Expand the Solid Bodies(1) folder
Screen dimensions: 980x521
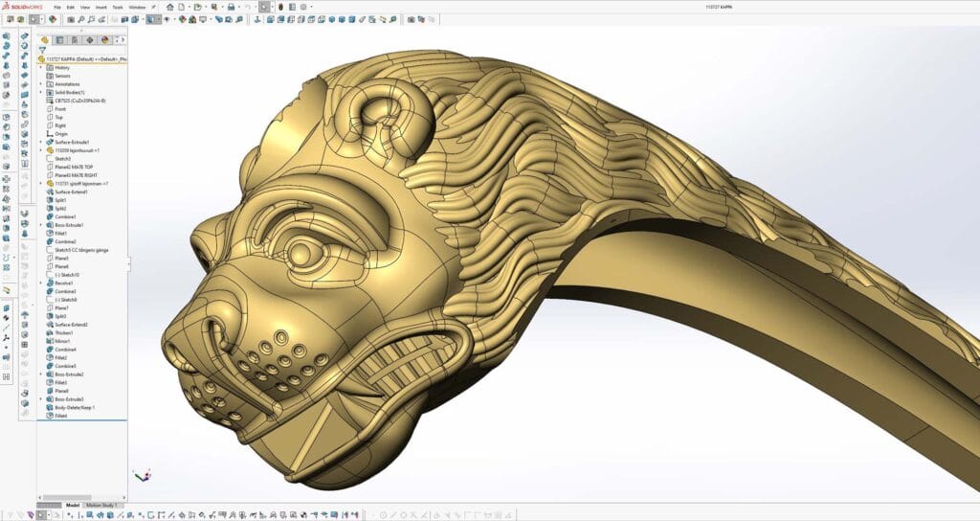(x=40, y=92)
